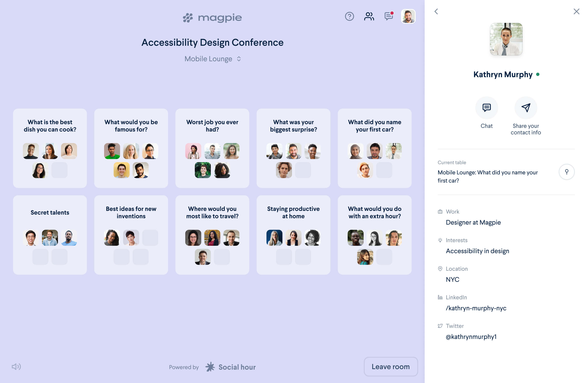588x383 pixels.
Task: Expand the Mobile Lounge room dropdown
Action: [x=238, y=59]
